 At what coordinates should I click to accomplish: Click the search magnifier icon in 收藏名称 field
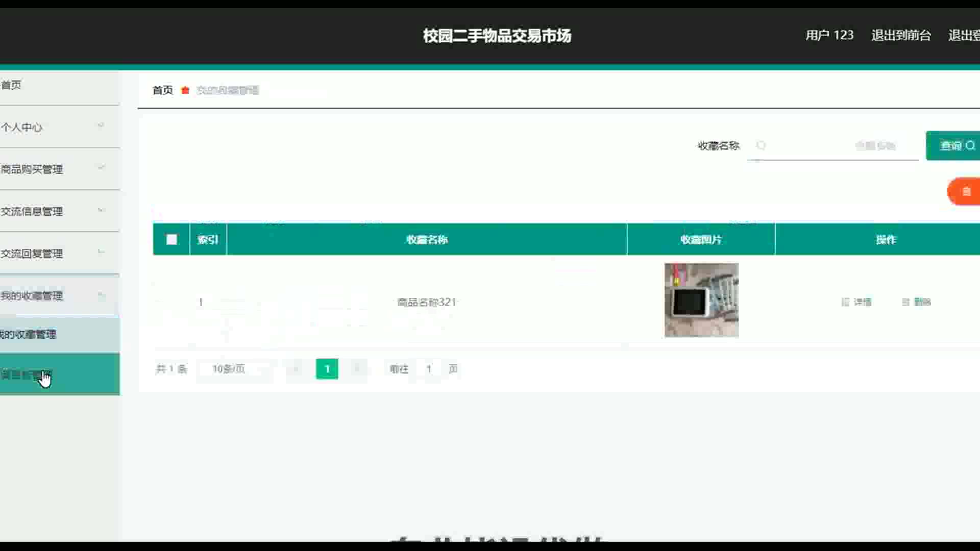[761, 145]
